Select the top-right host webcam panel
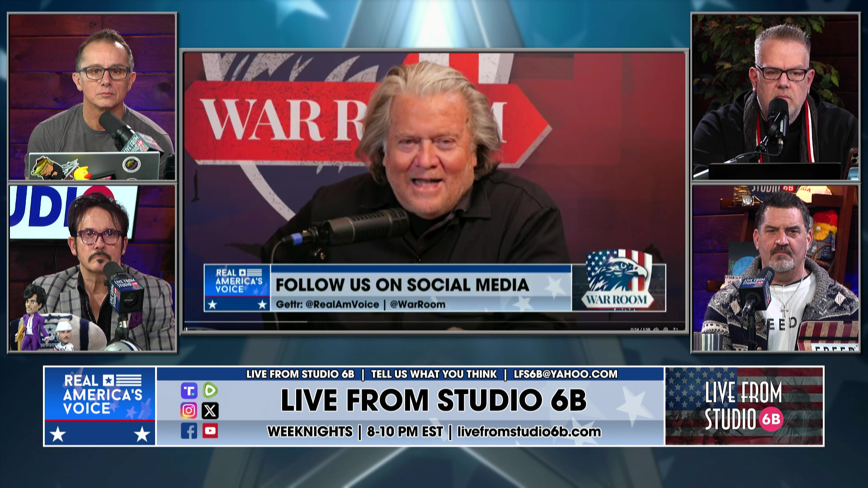This screenshot has width=868, height=488. pyautogui.click(x=775, y=96)
